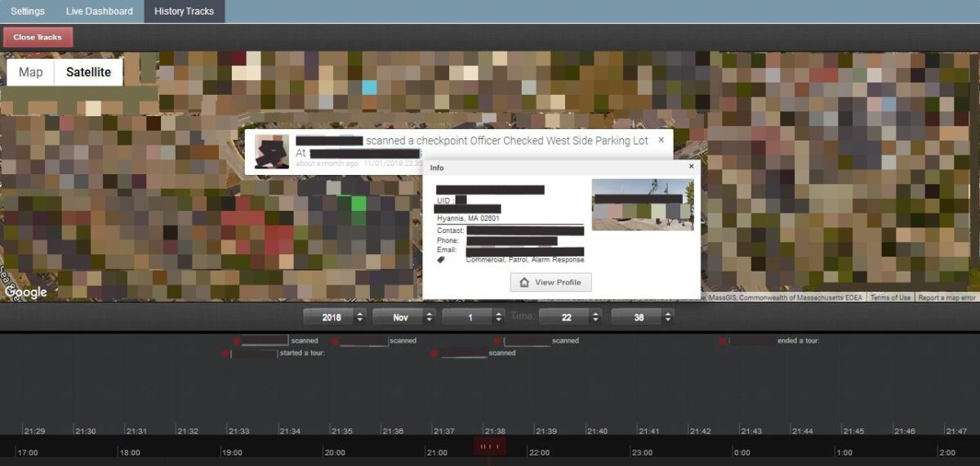Open the Settings tab
The image size is (980, 466).
pyautogui.click(x=28, y=11)
